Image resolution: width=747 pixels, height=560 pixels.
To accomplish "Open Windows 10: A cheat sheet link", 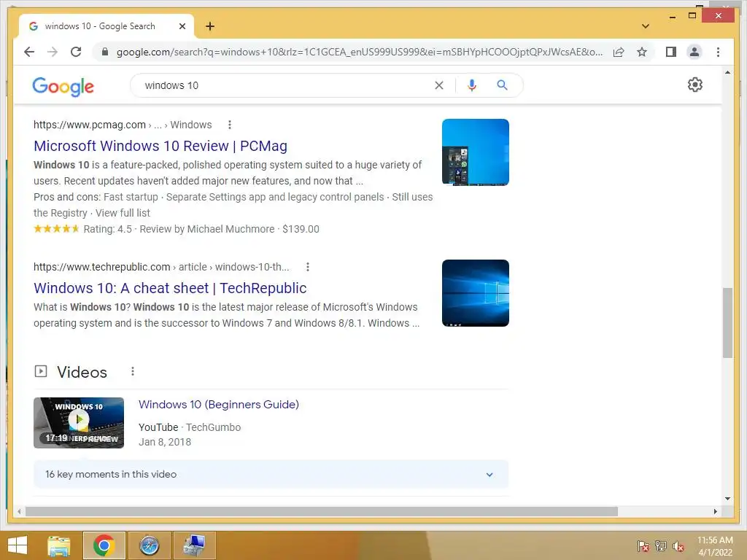I will (x=170, y=288).
